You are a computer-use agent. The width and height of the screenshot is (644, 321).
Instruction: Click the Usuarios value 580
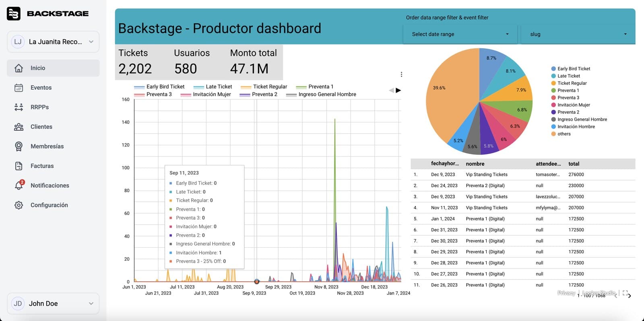186,69
